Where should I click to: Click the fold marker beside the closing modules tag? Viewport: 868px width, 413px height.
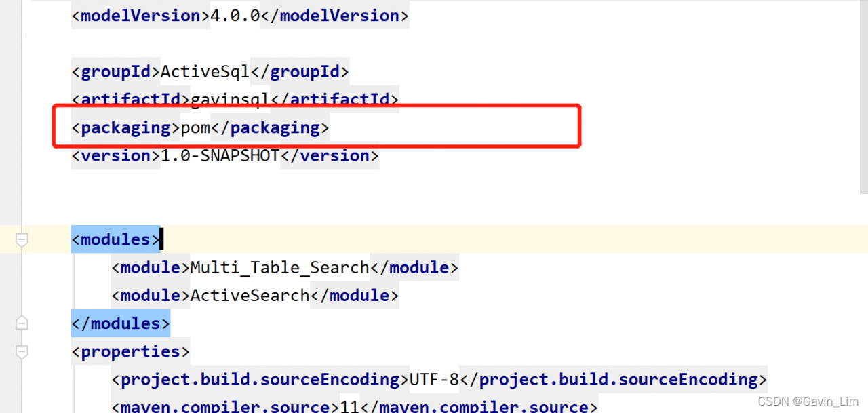click(x=22, y=323)
